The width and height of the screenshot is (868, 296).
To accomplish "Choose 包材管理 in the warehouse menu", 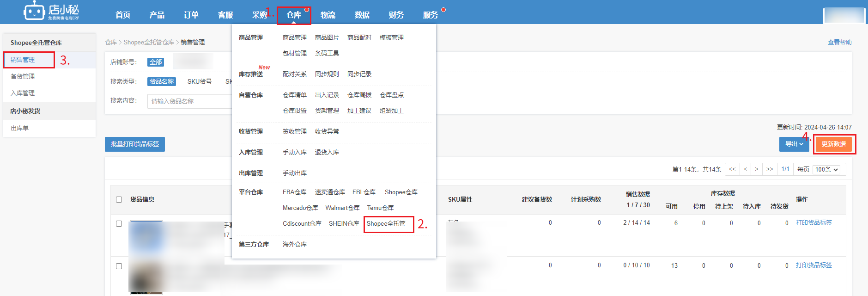I will [x=295, y=53].
